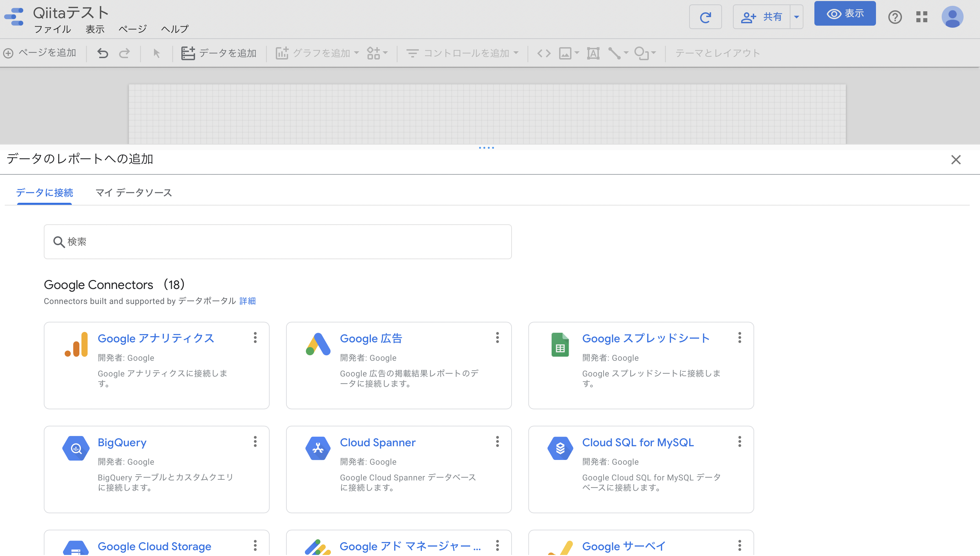980x556 pixels.
Task: Click the undo arrow icon
Action: click(102, 53)
